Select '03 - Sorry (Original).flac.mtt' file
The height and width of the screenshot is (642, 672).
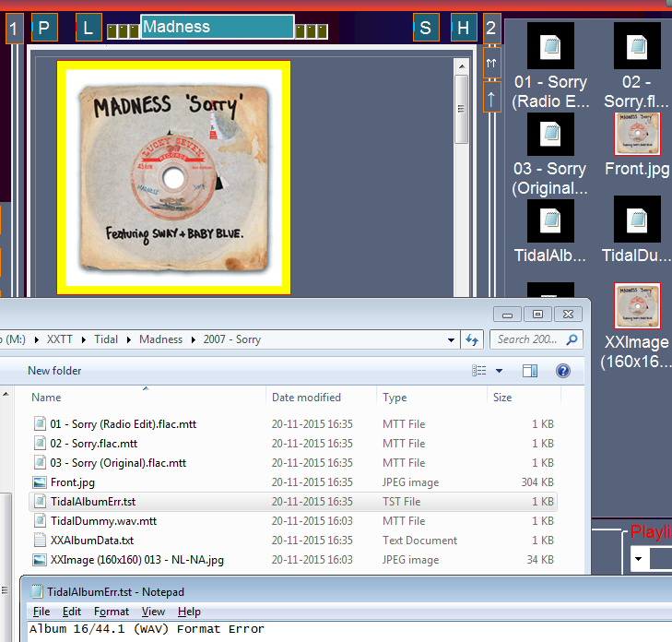(293, 463)
